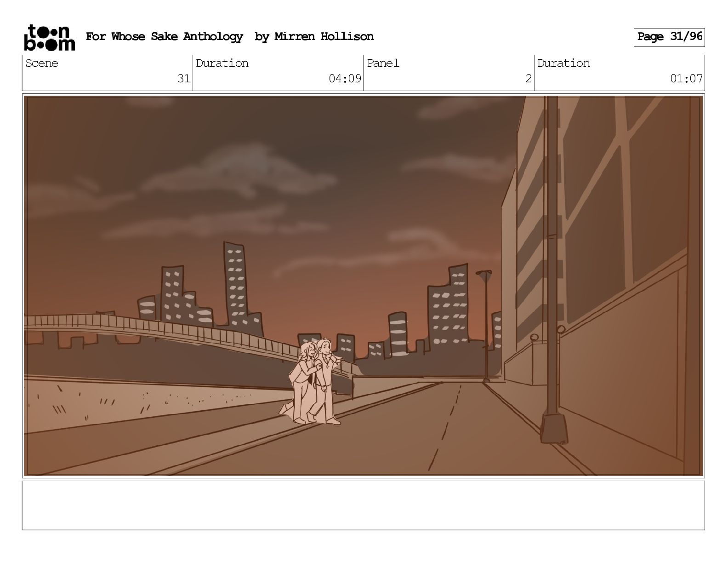Click the 'Scene' label
The height and width of the screenshot is (563, 728).
pos(42,63)
